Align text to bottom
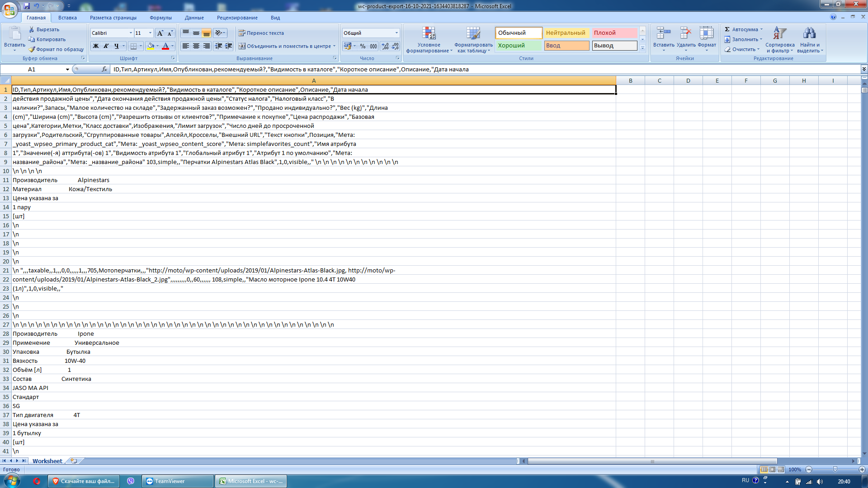This screenshot has height=488, width=868. pyautogui.click(x=207, y=33)
